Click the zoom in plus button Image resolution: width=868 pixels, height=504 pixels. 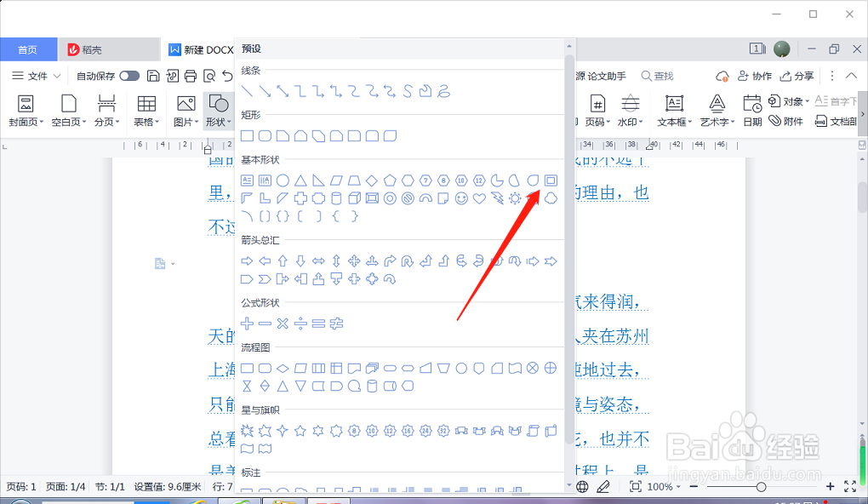(830, 486)
